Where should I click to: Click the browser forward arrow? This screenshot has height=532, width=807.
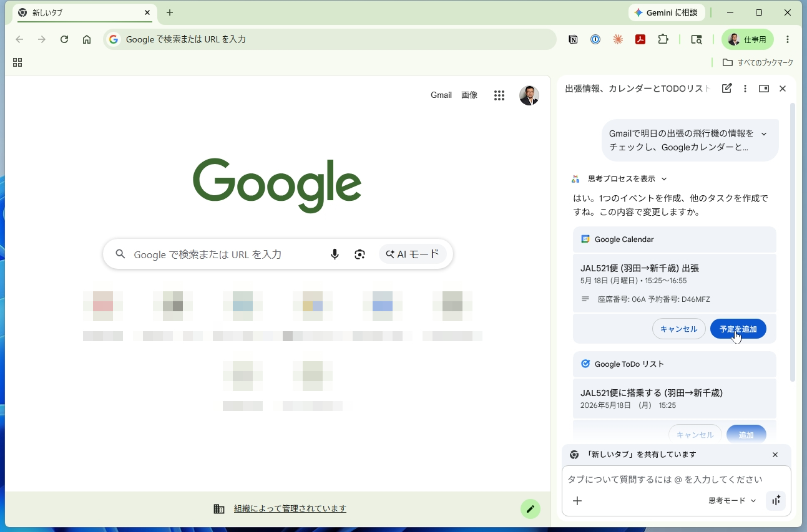click(x=42, y=39)
